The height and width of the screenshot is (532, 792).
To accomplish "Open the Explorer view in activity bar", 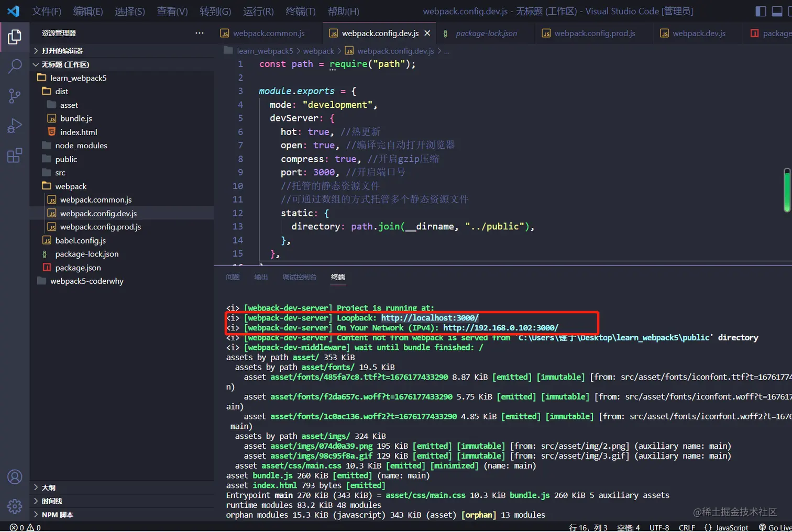I will [x=15, y=37].
